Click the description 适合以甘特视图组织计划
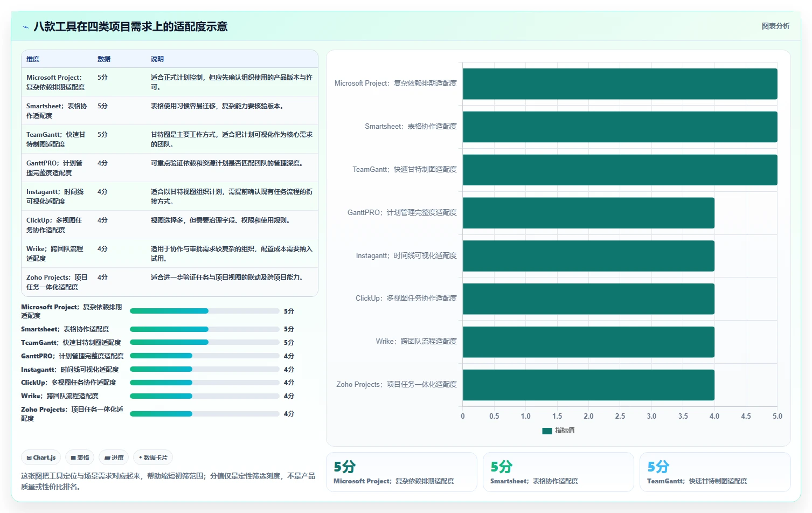 tap(232, 196)
